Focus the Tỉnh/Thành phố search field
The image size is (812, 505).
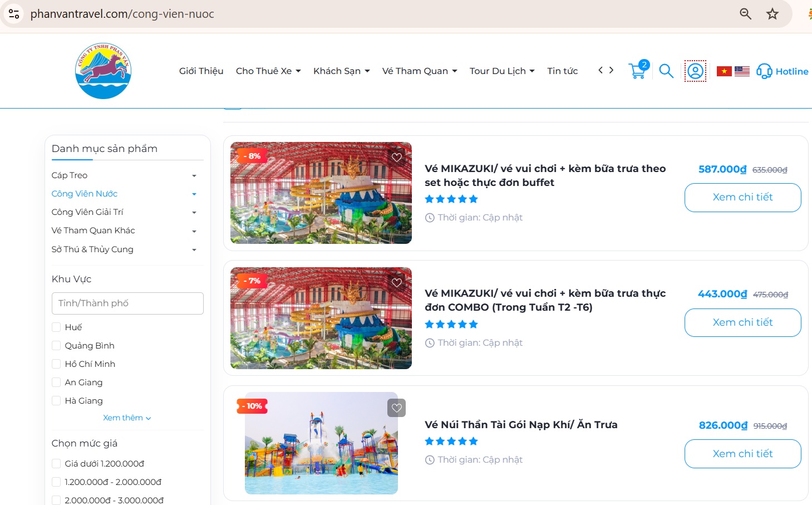127,303
